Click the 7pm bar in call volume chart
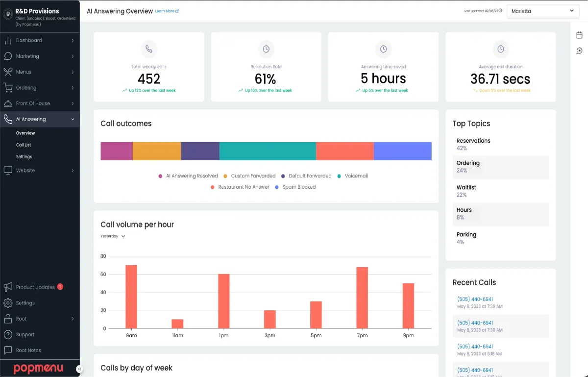Screen dimensions: 588x377 pyautogui.click(x=362, y=298)
